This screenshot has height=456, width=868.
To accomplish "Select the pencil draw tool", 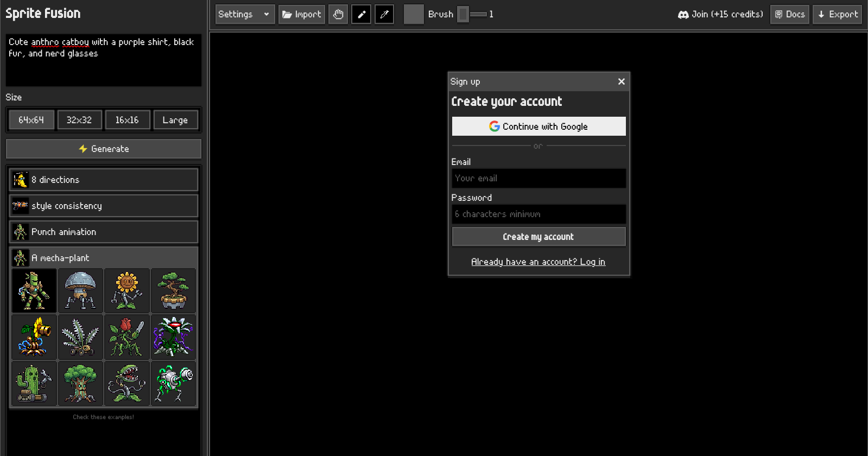I will coord(362,14).
